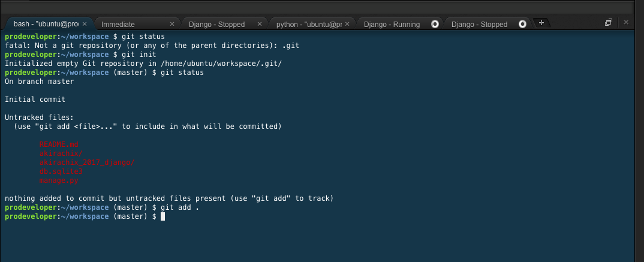
Task: Click the circle icon on last Django - Stopped tab
Action: point(522,24)
